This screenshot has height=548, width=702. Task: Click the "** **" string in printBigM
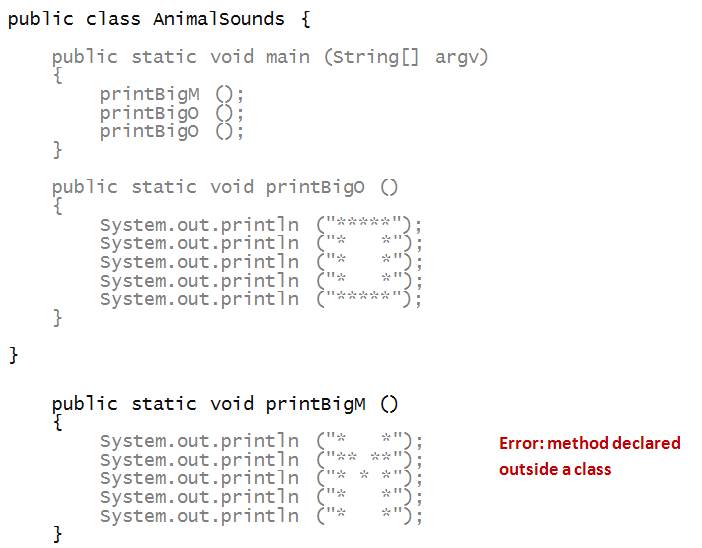[x=366, y=460]
